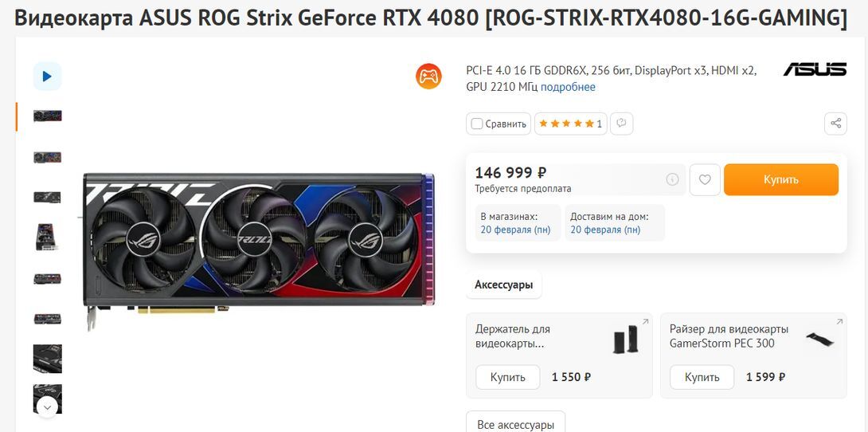This screenshot has height=432, width=868.
Task: Open the comments bubble icon
Action: (x=622, y=124)
